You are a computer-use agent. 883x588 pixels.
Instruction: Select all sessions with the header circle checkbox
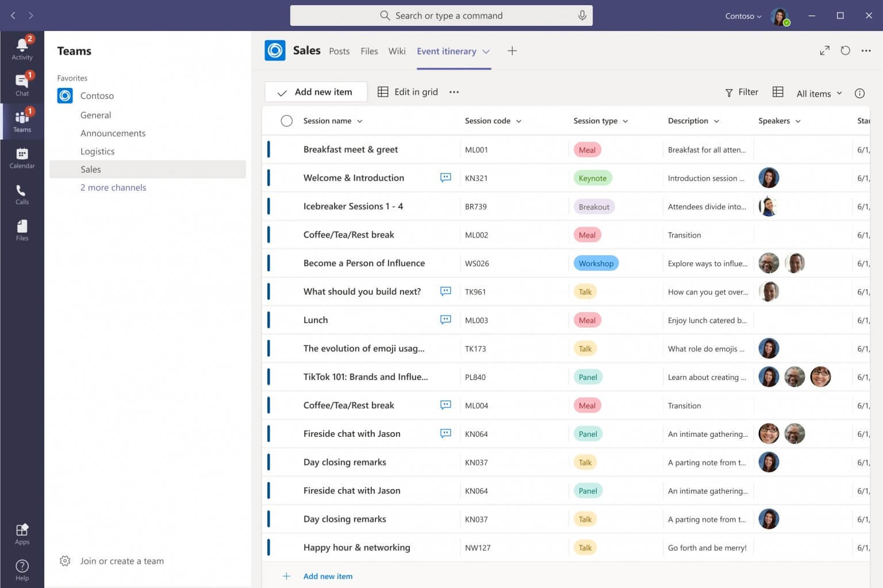pos(287,121)
